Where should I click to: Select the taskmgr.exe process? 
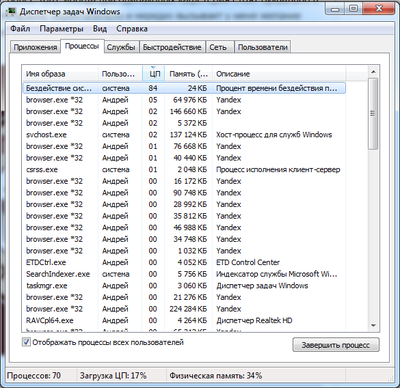(x=184, y=286)
